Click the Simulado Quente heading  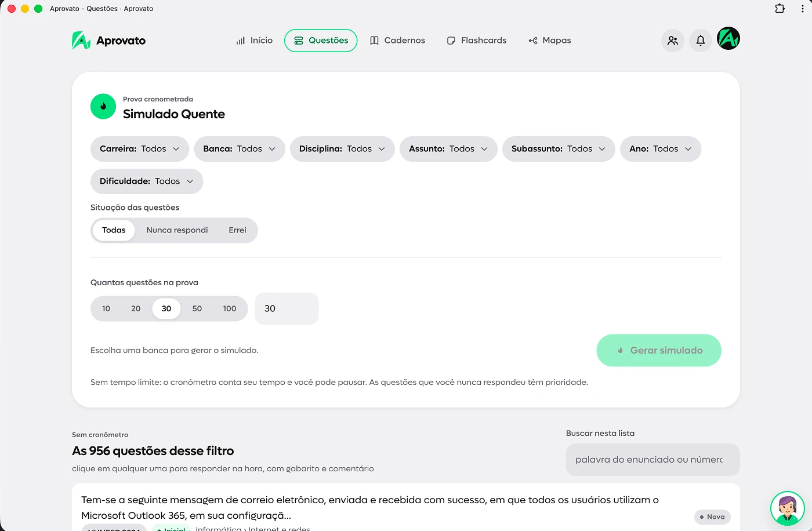click(174, 114)
